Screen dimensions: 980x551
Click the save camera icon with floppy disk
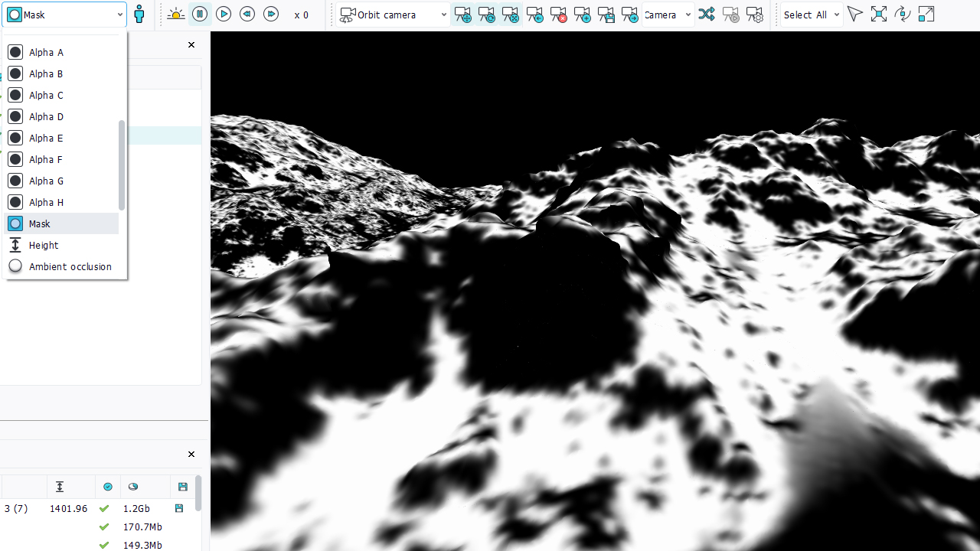coord(606,15)
